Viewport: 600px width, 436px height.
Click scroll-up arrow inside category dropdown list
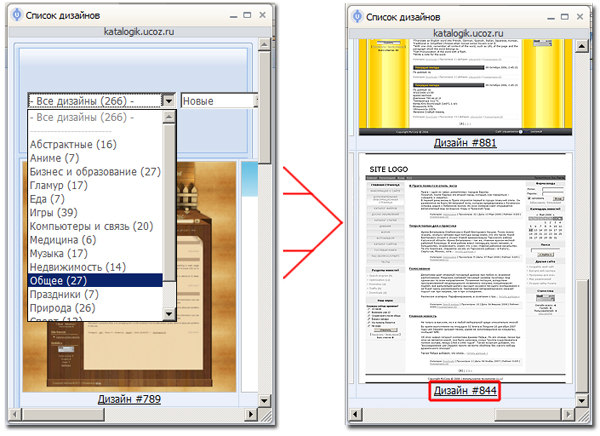(x=169, y=117)
